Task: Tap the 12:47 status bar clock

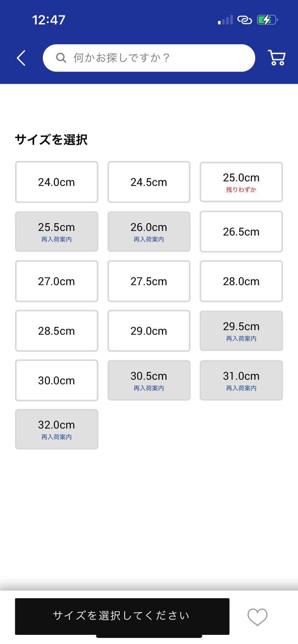Action: point(49,20)
